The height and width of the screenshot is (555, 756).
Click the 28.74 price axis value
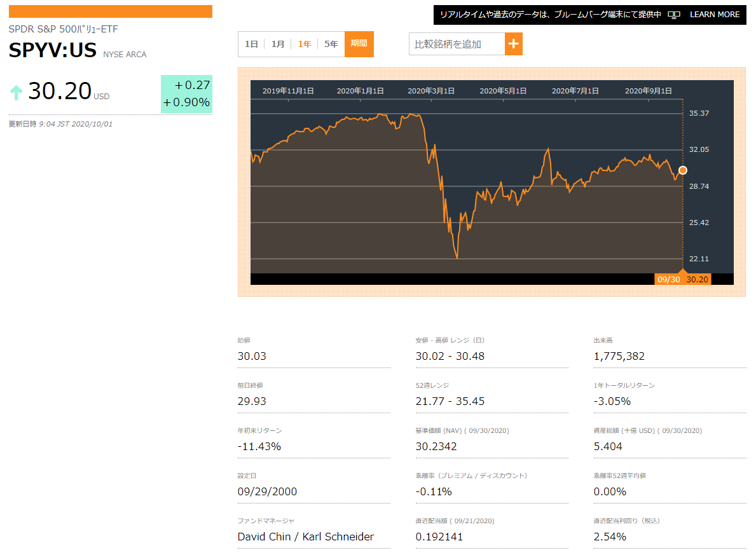tap(699, 186)
